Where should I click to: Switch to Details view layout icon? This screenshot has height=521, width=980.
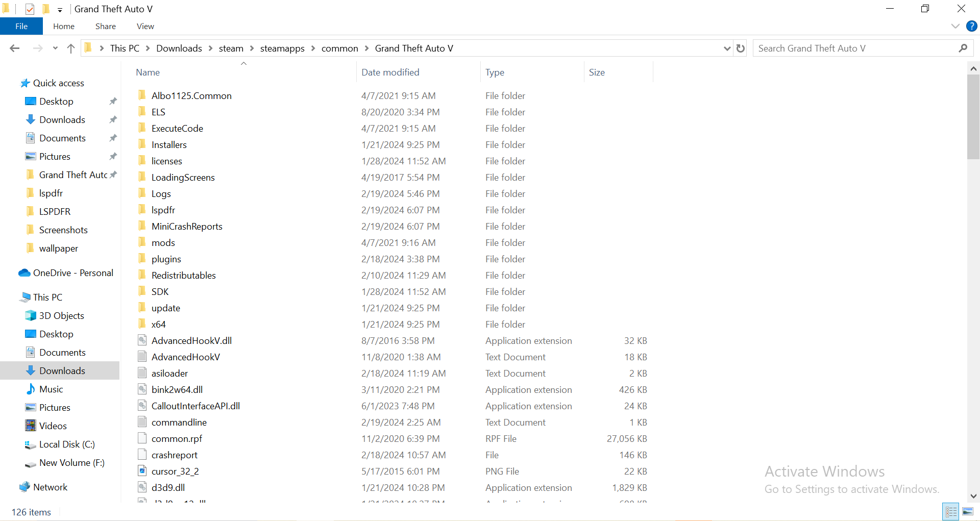click(x=951, y=511)
